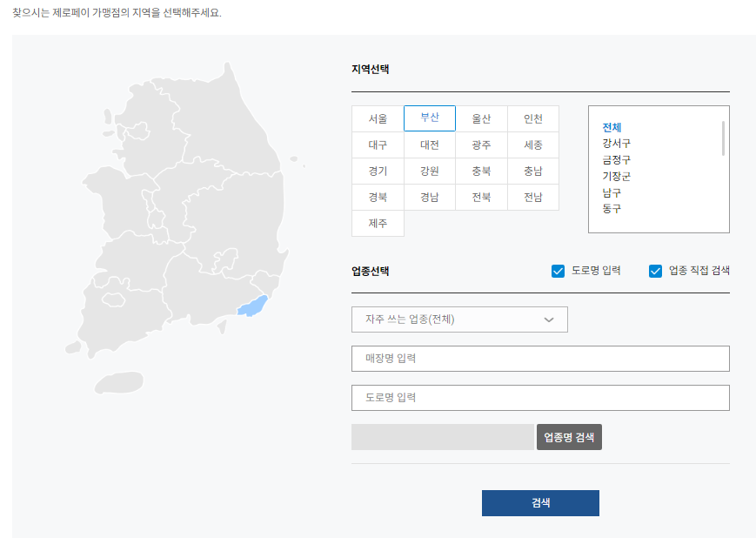Click the district list scrollbar
This screenshot has width=756, height=538.
point(723,138)
